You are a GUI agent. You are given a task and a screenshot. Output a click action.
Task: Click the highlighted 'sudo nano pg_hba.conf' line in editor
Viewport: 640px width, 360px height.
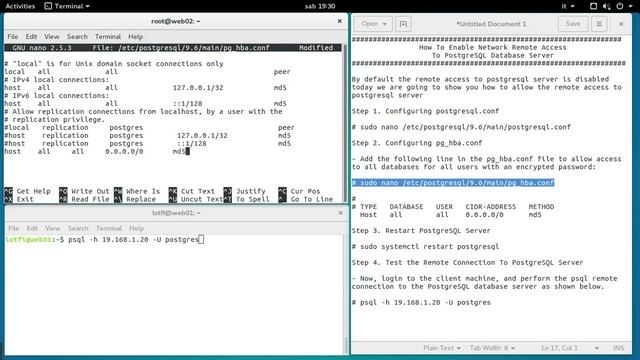pos(453,182)
